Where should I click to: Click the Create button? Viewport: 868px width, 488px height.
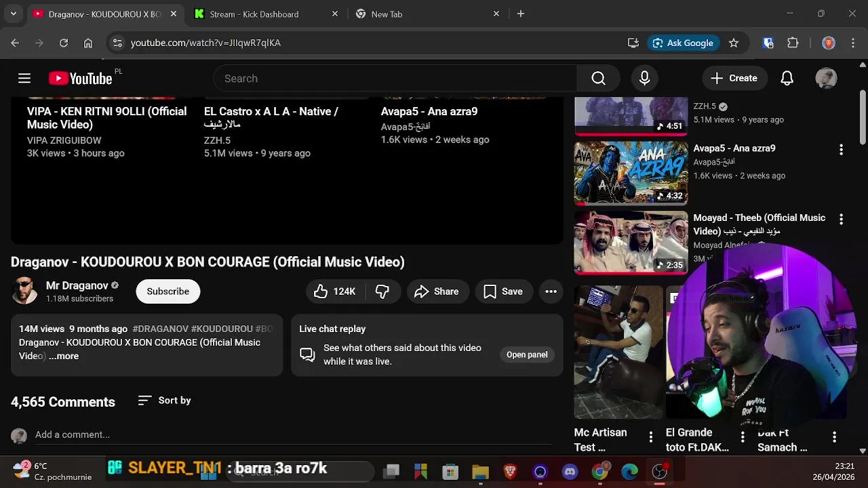pos(734,79)
